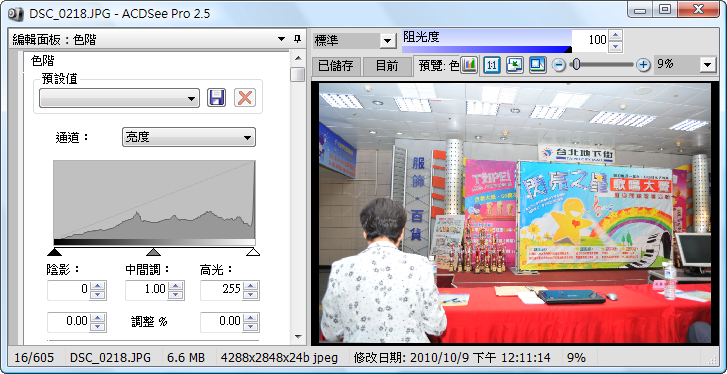
Task: Open the 預設值 presets dropdown
Action: (119, 98)
